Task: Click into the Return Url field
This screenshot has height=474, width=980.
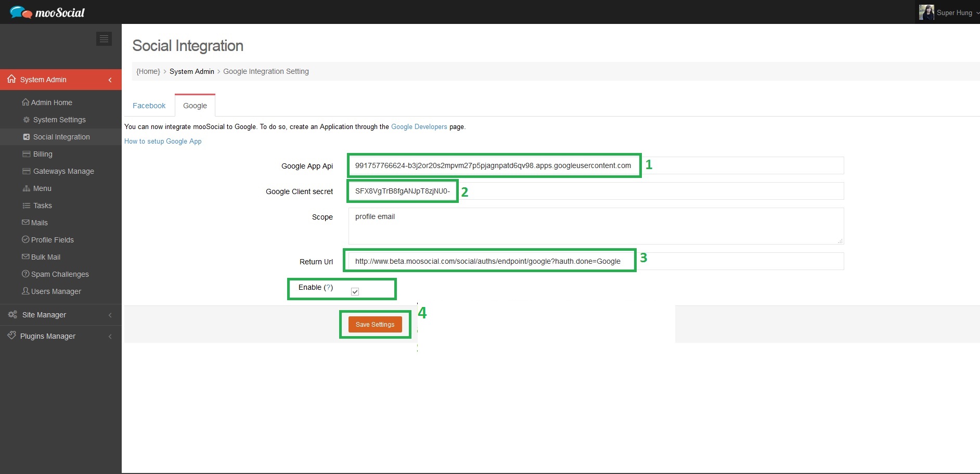Action: 596,261
